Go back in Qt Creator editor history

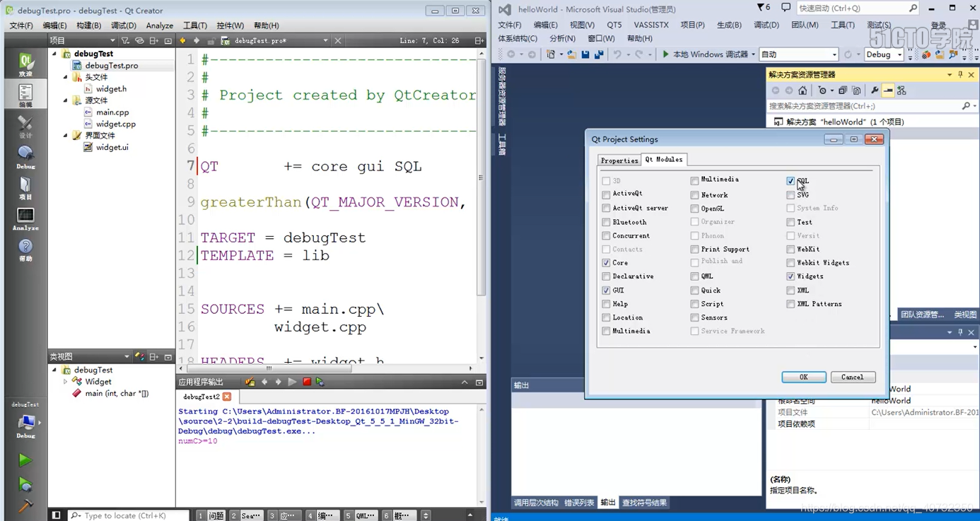point(183,41)
